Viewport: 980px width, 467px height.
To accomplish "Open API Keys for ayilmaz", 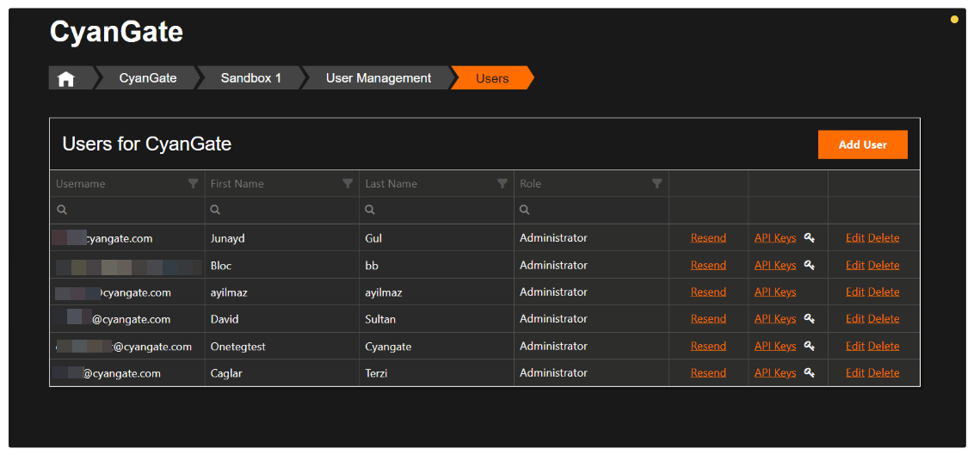I will pos(775,292).
